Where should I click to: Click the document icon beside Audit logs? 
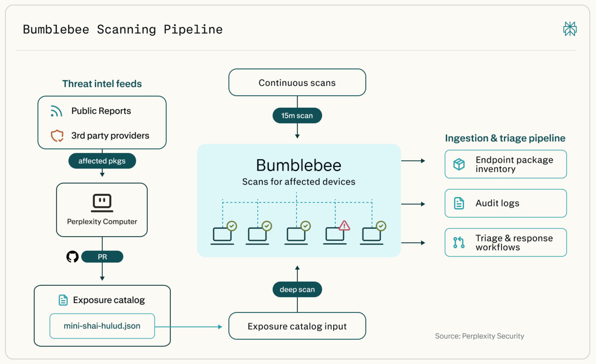click(x=459, y=203)
